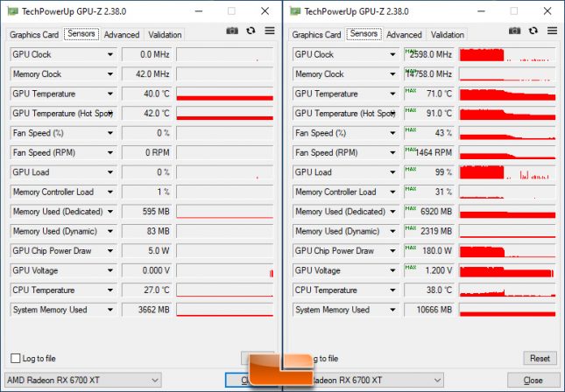Click 1464 RPM fan speed value in right window
The width and height of the screenshot is (565, 392).
pyautogui.click(x=429, y=152)
